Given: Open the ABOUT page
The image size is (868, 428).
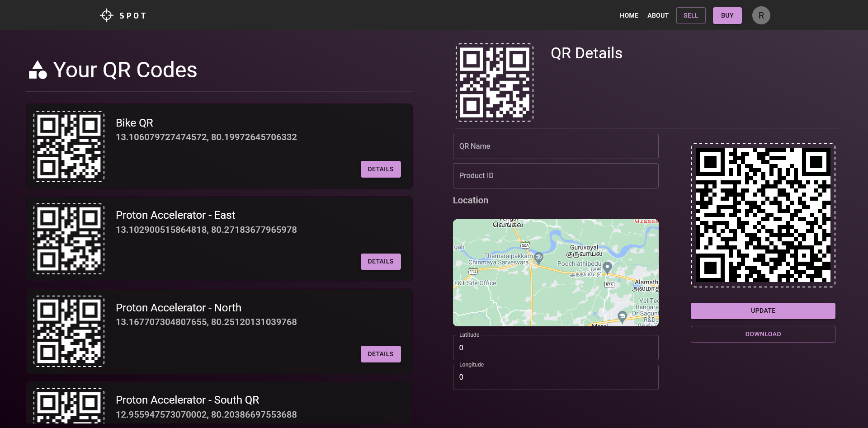Looking at the screenshot, I should tap(658, 15).
